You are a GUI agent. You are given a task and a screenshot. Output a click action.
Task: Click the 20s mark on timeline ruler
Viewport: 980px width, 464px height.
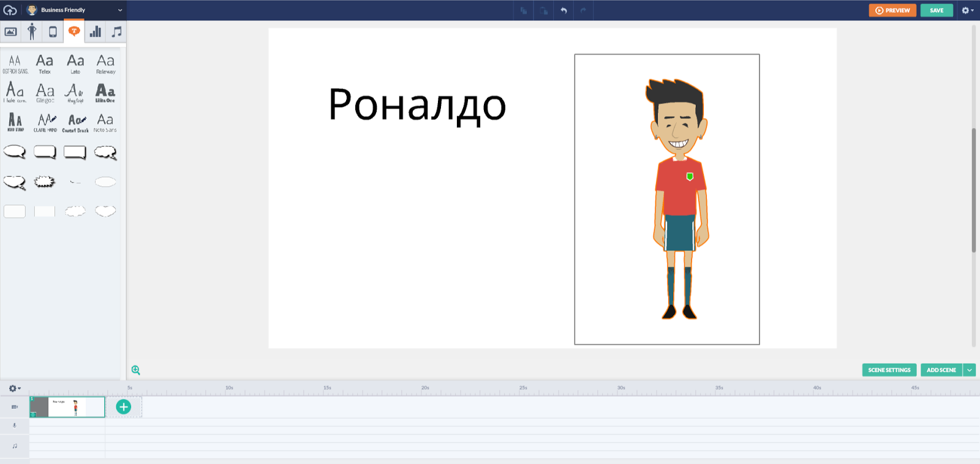[425, 388]
